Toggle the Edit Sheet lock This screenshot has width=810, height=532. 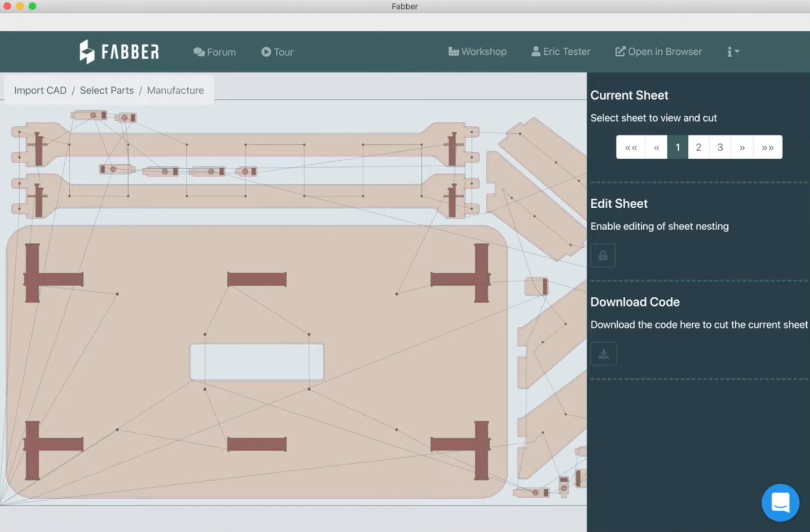[603, 256]
